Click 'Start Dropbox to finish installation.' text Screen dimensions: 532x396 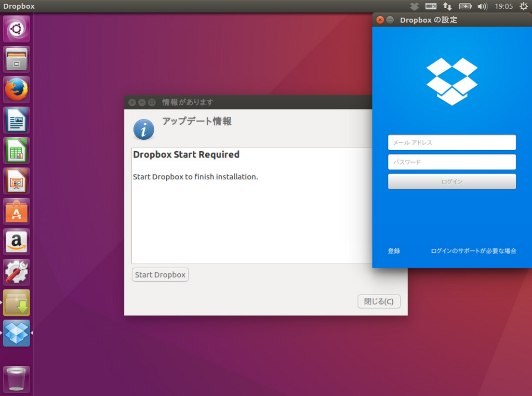tap(195, 177)
